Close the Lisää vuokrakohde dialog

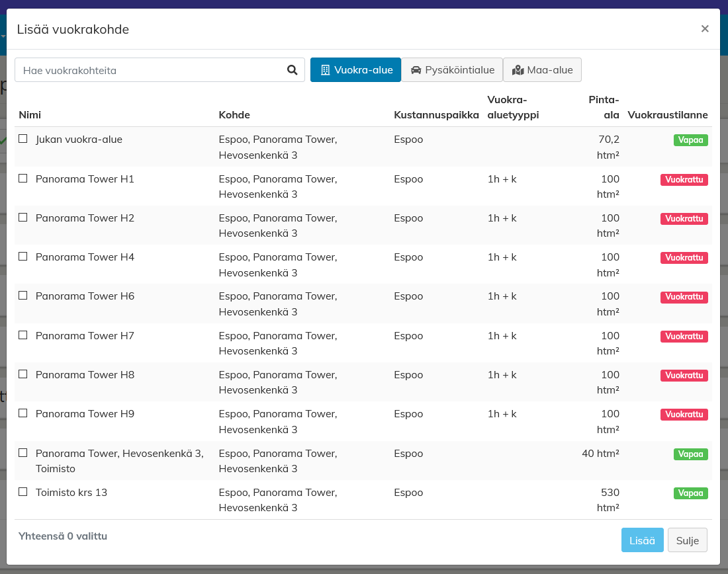(x=705, y=28)
